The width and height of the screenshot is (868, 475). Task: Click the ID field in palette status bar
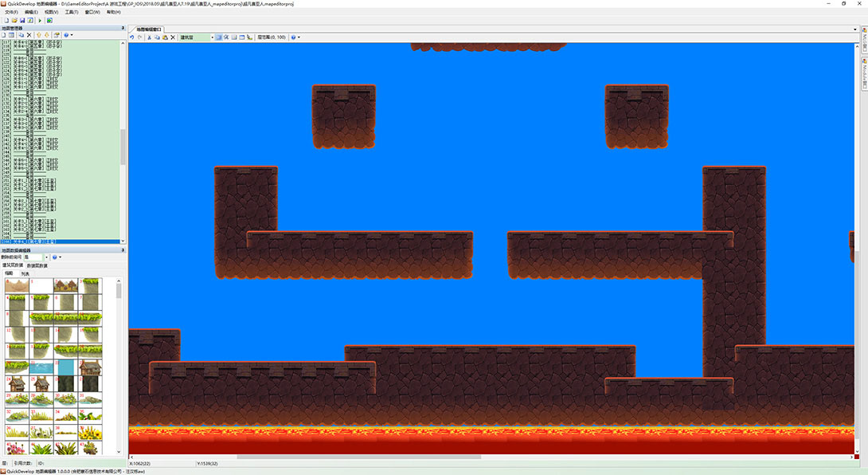(x=80, y=463)
